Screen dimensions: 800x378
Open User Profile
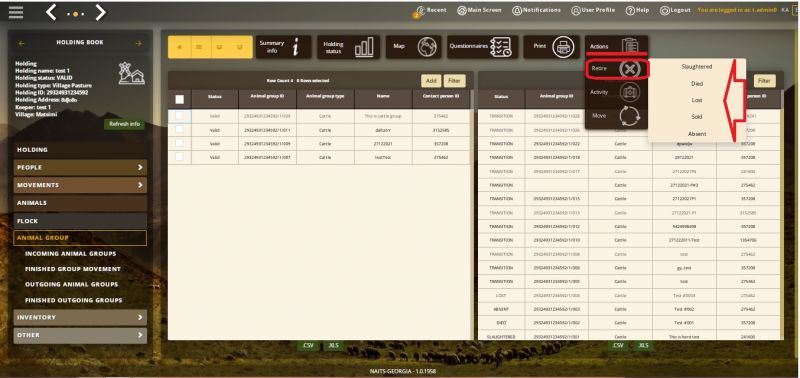pos(593,10)
